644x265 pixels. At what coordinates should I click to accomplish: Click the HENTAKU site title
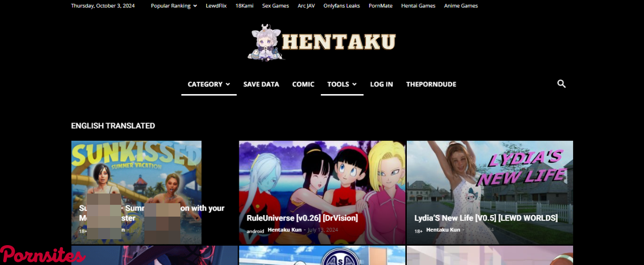(x=339, y=42)
